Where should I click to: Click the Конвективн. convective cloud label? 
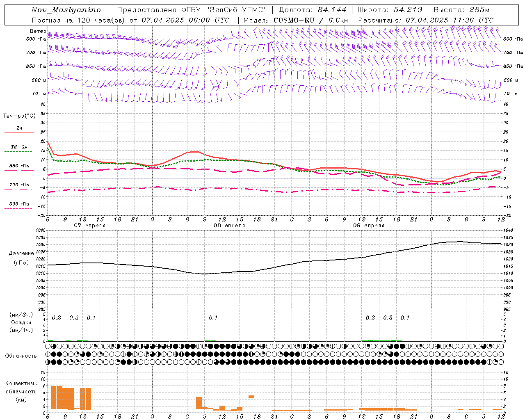tap(21, 383)
